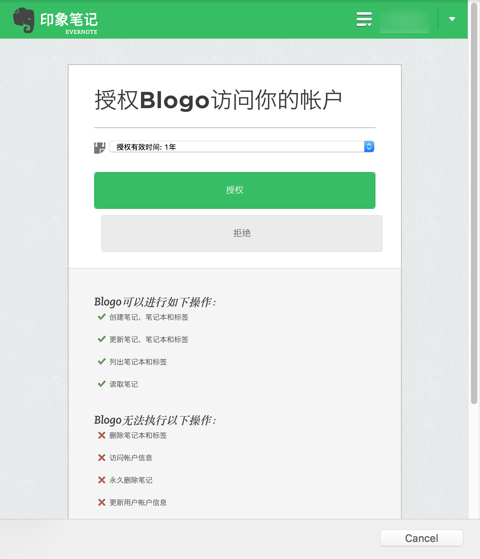480x559 pixels.
Task: Open the hamburger menu icon in header
Action: point(364,19)
